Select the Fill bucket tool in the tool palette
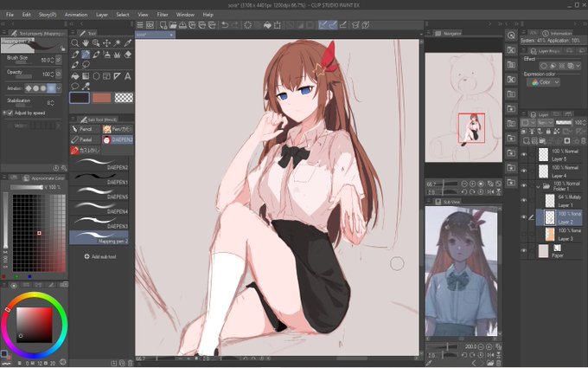 75,76
